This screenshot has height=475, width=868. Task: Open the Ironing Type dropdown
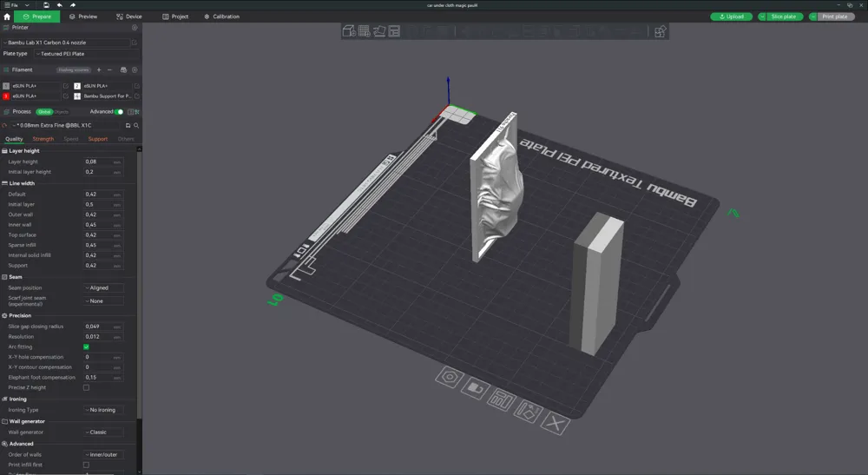point(103,410)
